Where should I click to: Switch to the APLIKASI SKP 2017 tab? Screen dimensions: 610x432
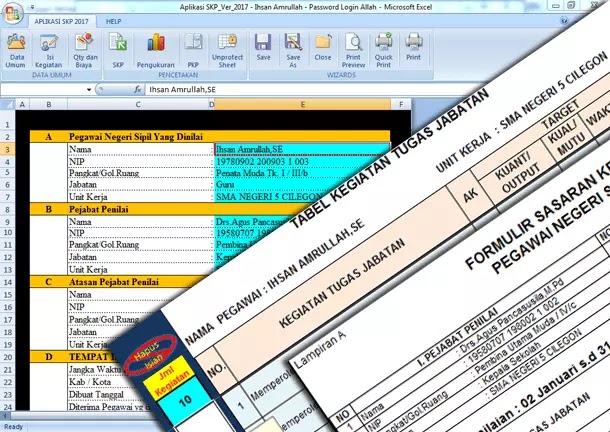point(61,21)
